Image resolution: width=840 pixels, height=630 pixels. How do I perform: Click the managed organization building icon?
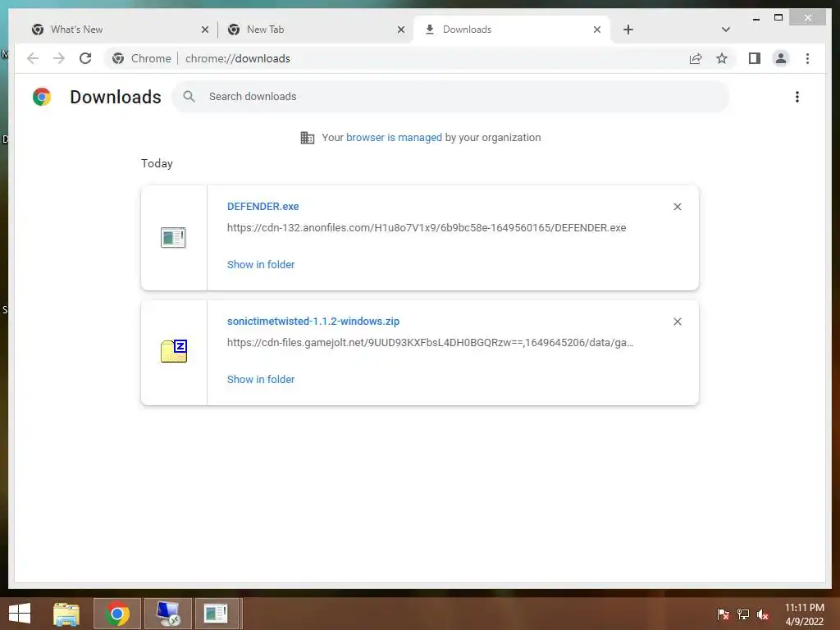[x=308, y=138]
